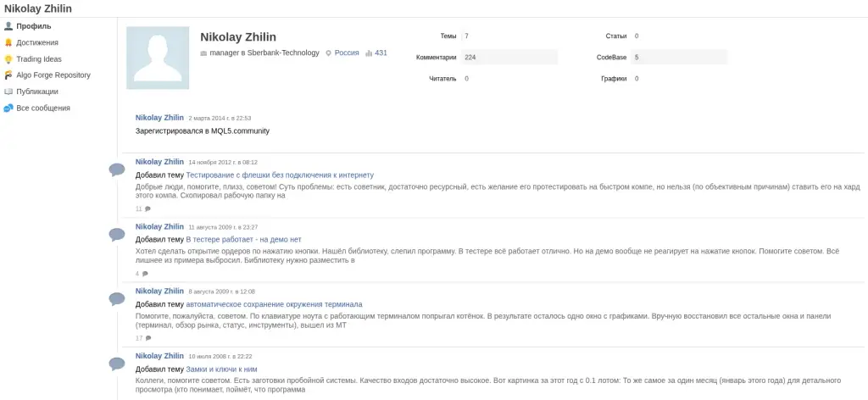This screenshot has height=400, width=868.
Task: Click the Темы count of 7
Action: (x=467, y=36)
